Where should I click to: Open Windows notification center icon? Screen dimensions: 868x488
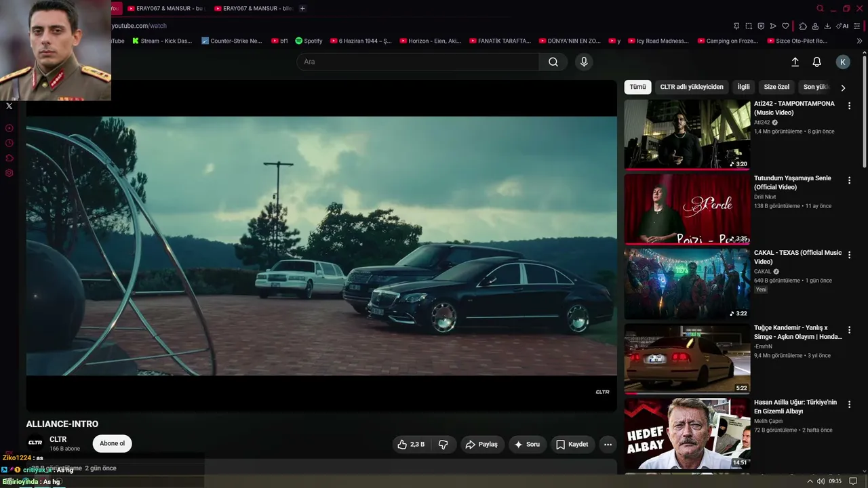point(853,481)
